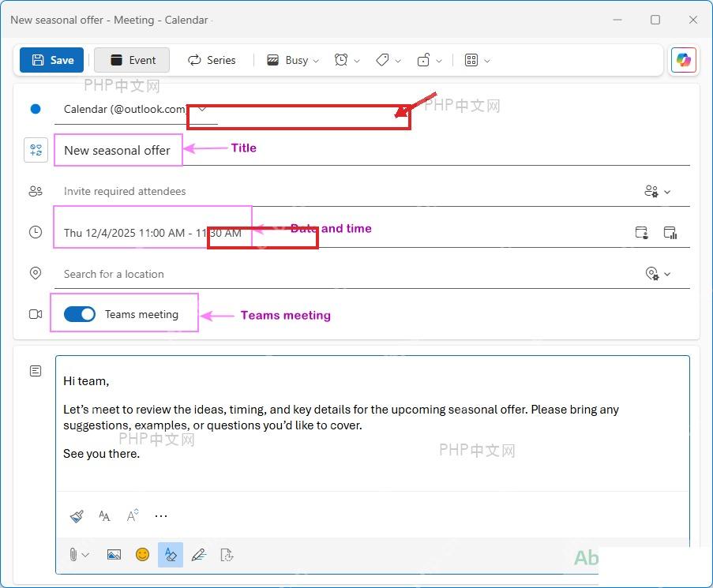
Task: Expand the attach file dropdown chevron
Action: tap(85, 555)
